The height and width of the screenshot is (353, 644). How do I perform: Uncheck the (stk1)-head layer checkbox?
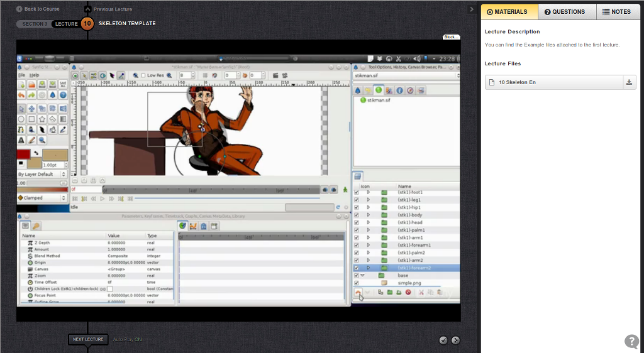(357, 222)
